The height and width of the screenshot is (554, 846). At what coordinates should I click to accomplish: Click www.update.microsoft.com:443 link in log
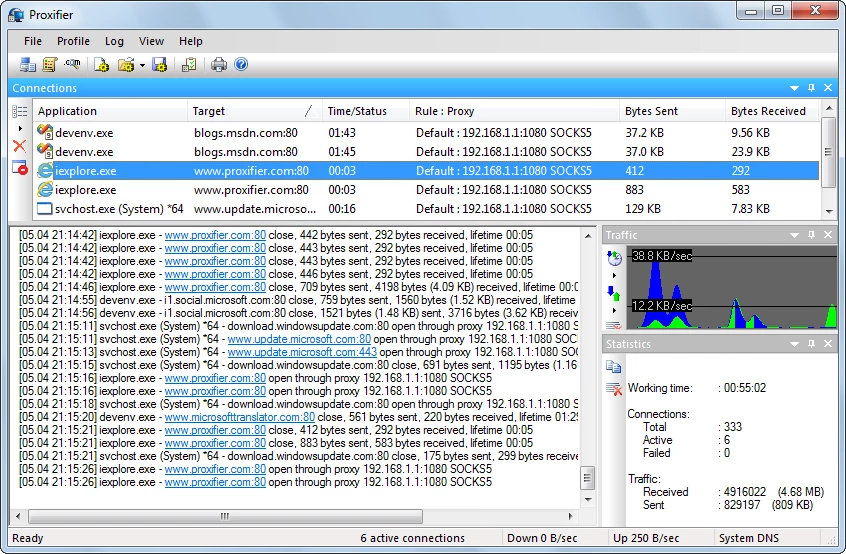302,352
